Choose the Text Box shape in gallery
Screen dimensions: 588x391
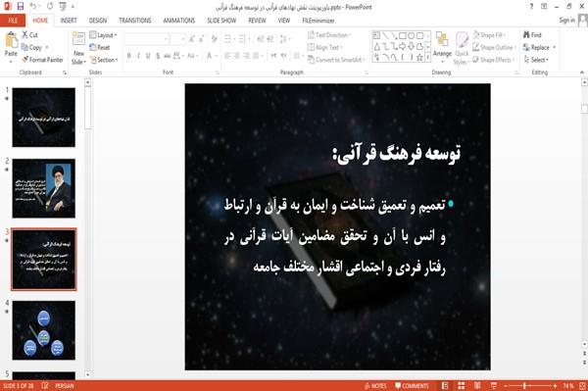tap(376, 35)
